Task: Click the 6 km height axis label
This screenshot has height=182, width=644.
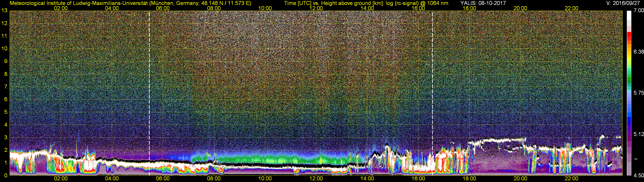Action: pos(6,99)
